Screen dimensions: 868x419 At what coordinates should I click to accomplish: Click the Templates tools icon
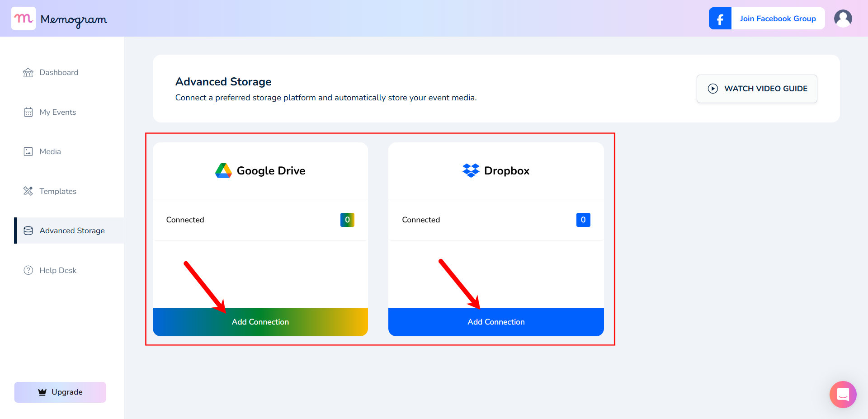pyautogui.click(x=28, y=191)
